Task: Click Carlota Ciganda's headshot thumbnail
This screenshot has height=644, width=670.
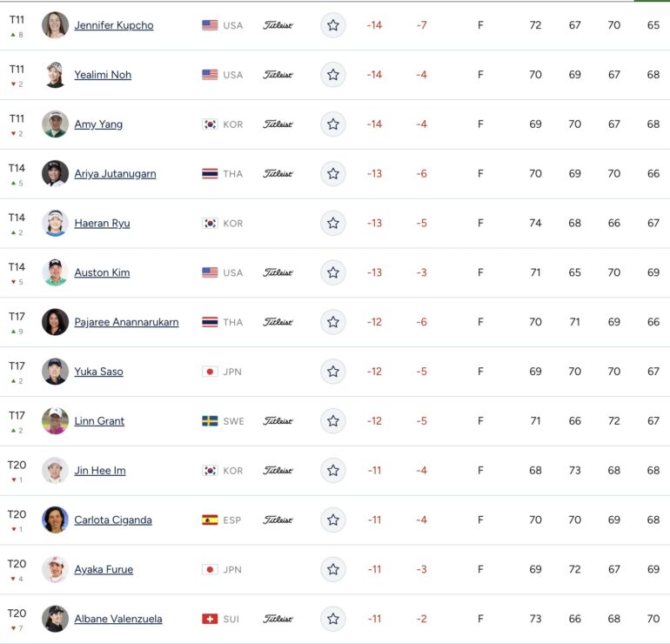Action: [x=55, y=520]
